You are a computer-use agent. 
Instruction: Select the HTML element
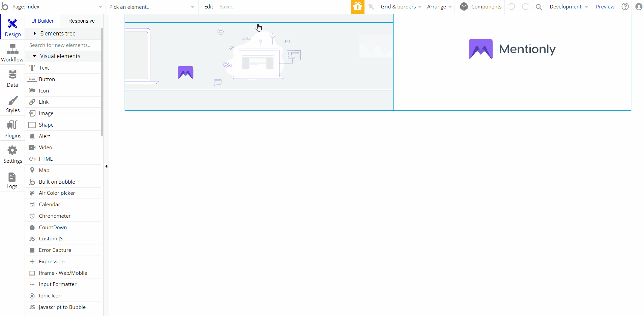click(x=63, y=159)
